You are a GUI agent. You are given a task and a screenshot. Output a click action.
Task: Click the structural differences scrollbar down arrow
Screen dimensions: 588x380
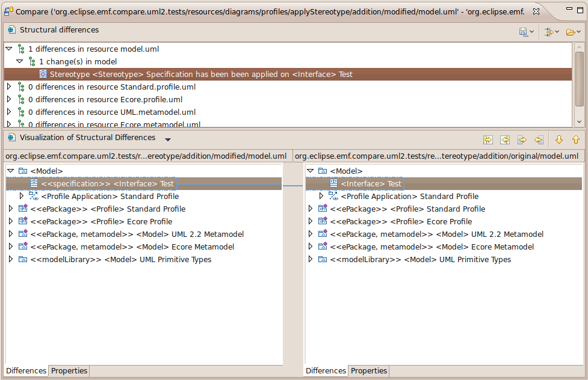[x=580, y=121]
